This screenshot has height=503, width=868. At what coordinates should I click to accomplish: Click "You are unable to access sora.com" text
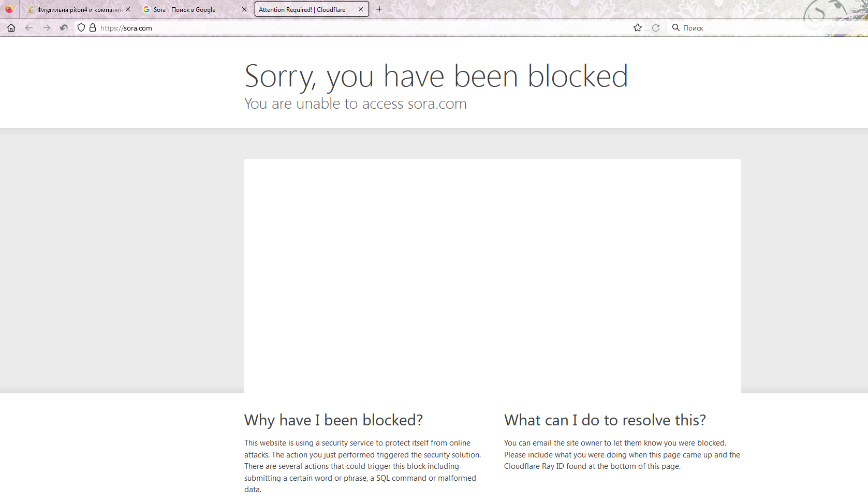[356, 103]
